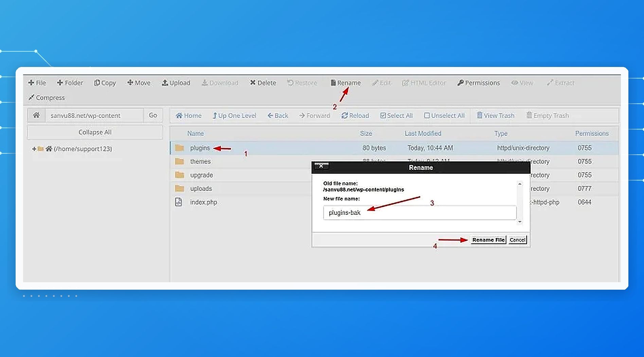Viewport: 644px width, 357px height.
Task: Create a new file with File button
Action: click(x=37, y=83)
